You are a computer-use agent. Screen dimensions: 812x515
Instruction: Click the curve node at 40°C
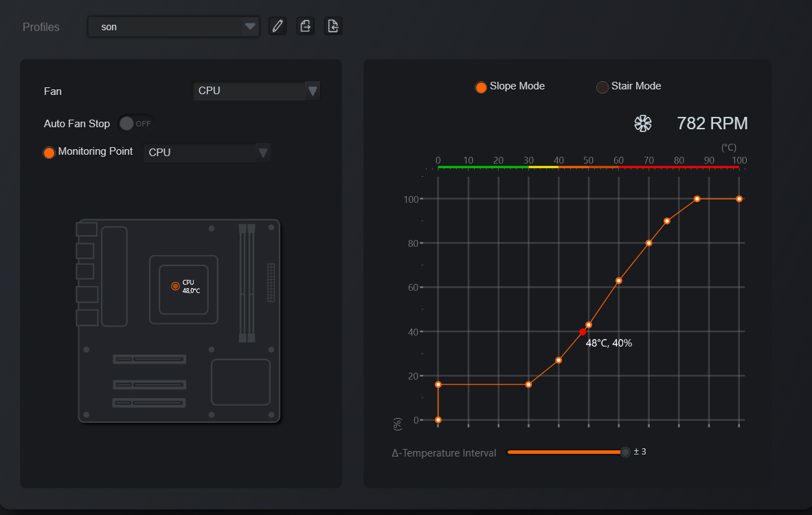(559, 360)
